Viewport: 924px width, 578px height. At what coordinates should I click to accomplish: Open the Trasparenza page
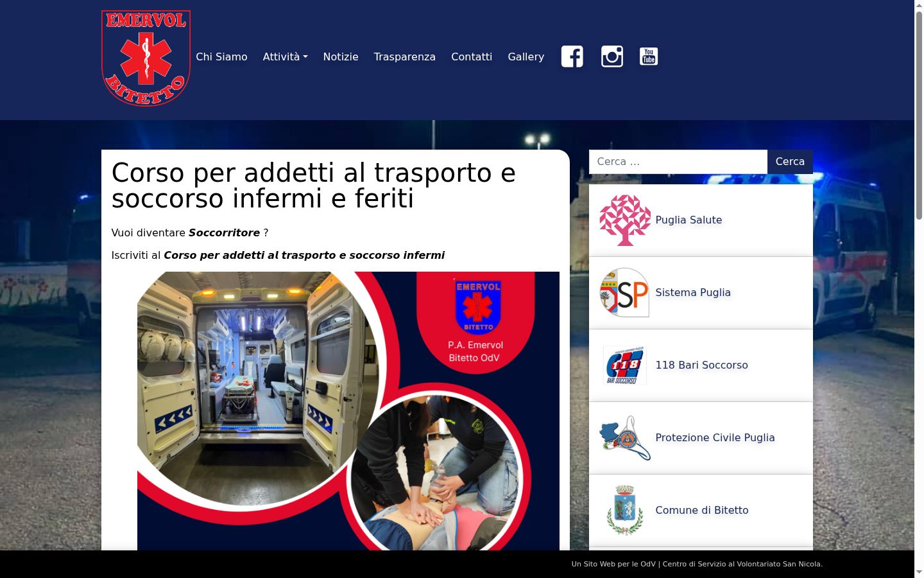tap(405, 57)
